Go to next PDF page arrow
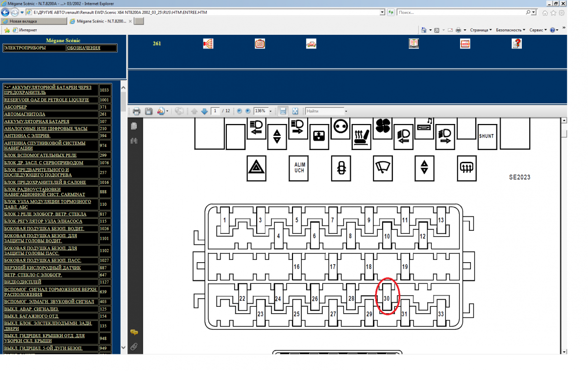The image size is (588, 371). coord(204,111)
